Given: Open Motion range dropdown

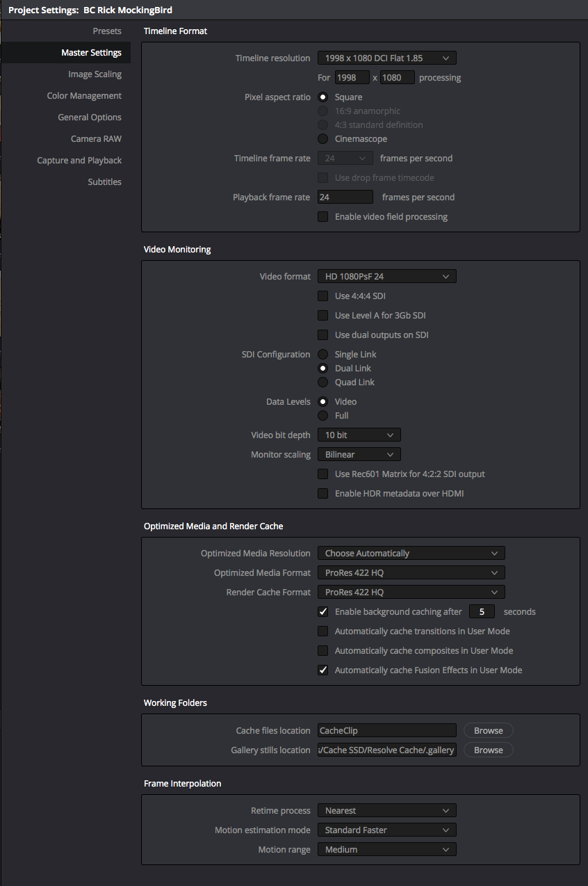Looking at the screenshot, I should 387,850.
